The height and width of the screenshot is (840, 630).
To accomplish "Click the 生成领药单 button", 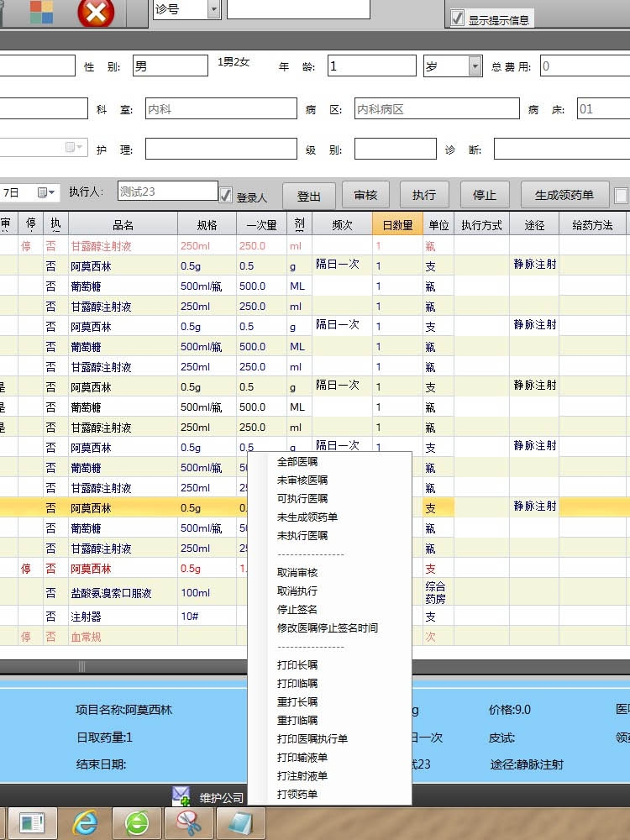I will click(x=564, y=195).
